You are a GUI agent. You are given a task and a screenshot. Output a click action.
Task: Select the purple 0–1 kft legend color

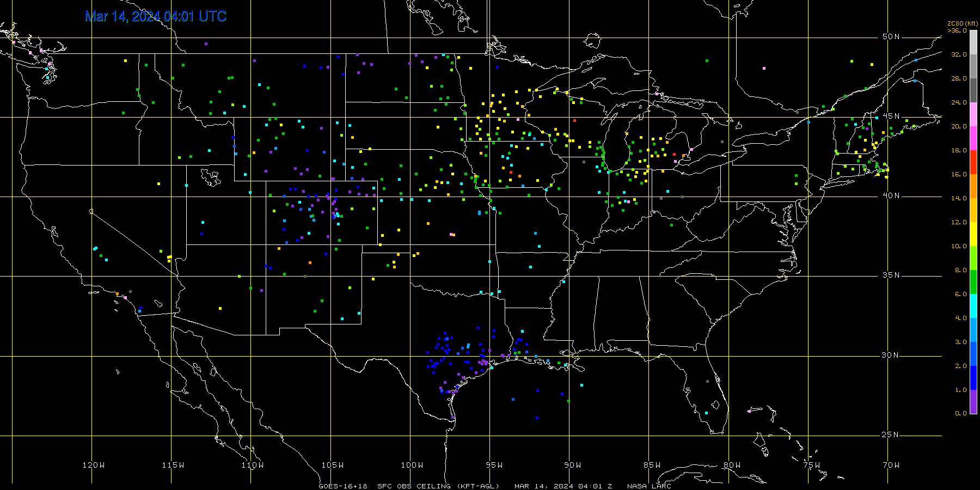pyautogui.click(x=973, y=402)
